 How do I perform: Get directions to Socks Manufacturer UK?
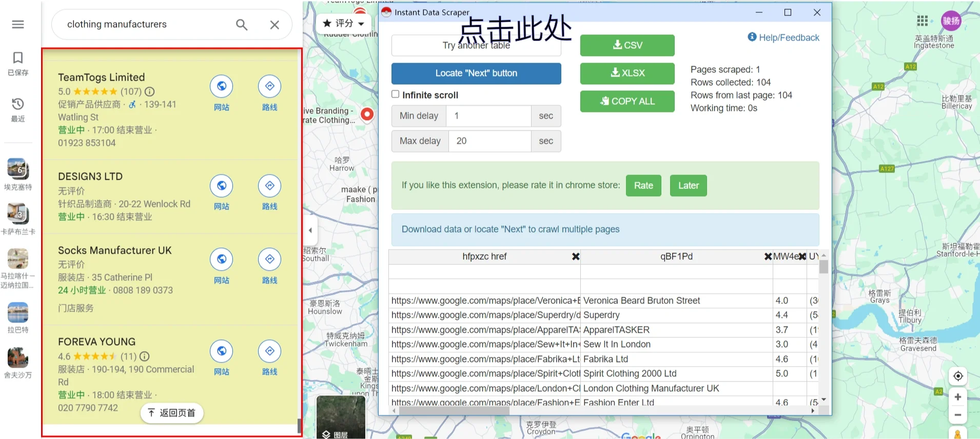click(269, 259)
